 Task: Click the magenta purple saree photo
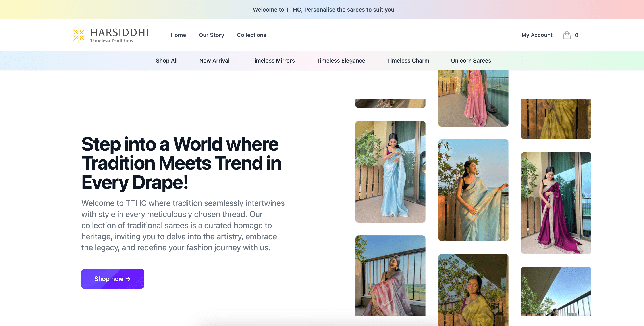click(x=556, y=203)
